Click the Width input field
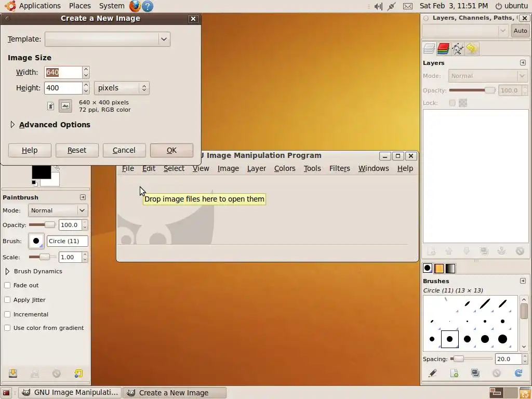The height and width of the screenshot is (399, 532). 63,72
